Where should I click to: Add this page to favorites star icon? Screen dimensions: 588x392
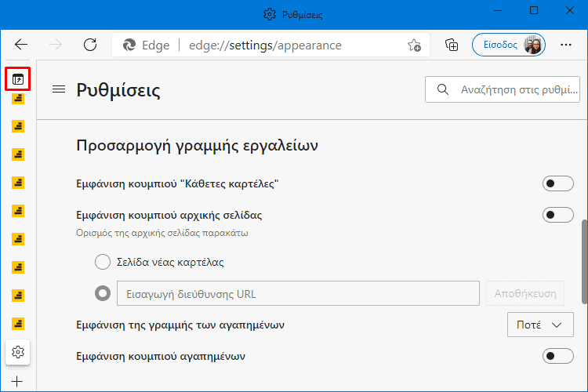414,45
